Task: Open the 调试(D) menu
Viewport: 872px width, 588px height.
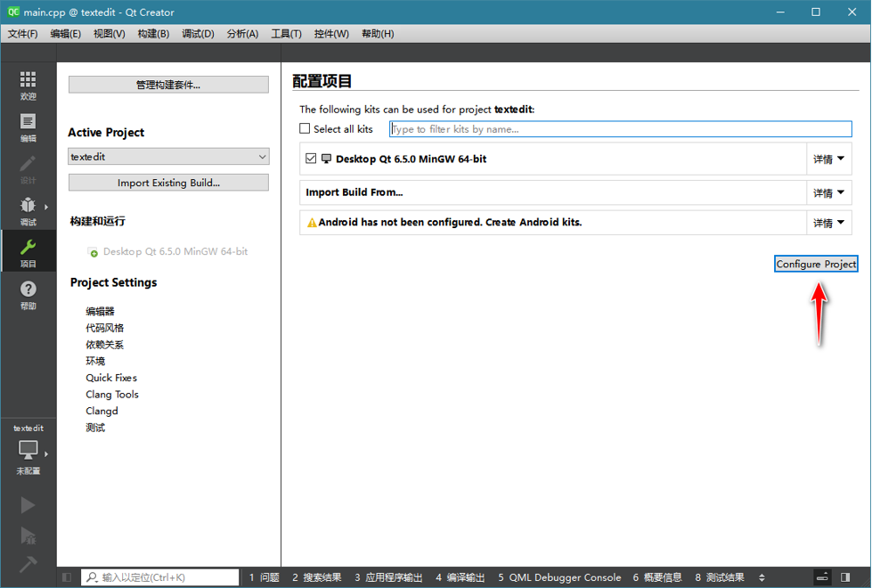Action: click(198, 34)
